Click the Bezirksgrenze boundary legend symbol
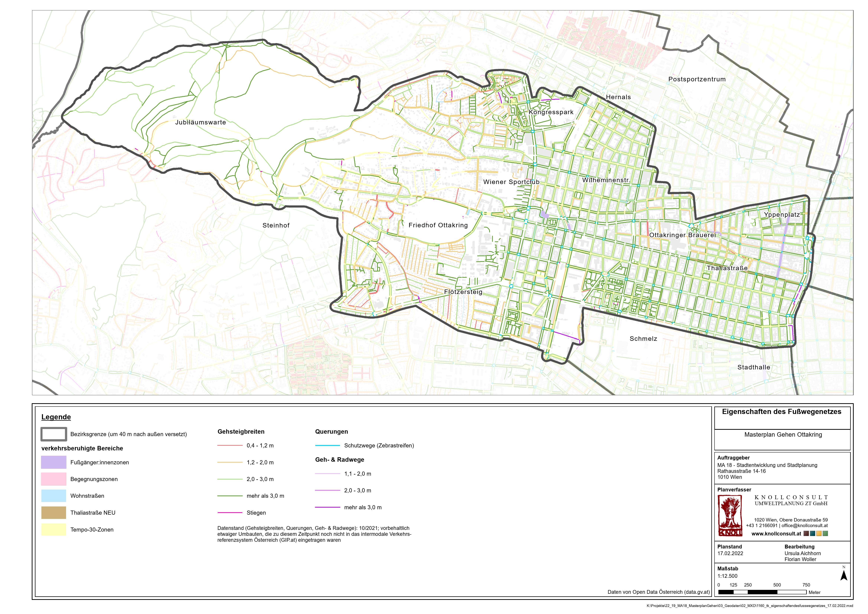This screenshot has height=614, width=868. (x=54, y=434)
